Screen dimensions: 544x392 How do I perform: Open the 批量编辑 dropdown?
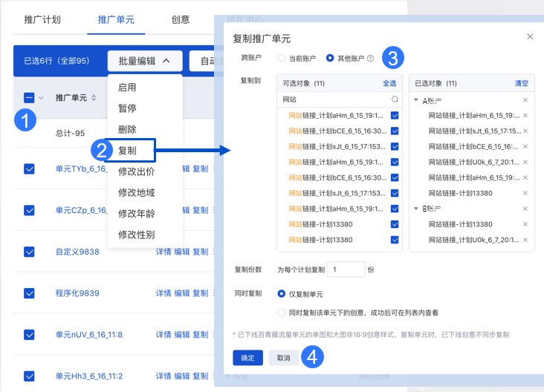pos(144,61)
